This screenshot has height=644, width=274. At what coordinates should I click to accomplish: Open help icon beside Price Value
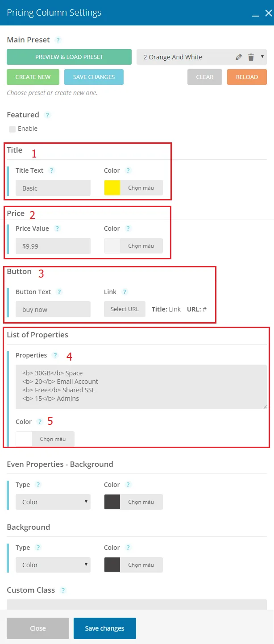coord(57,229)
